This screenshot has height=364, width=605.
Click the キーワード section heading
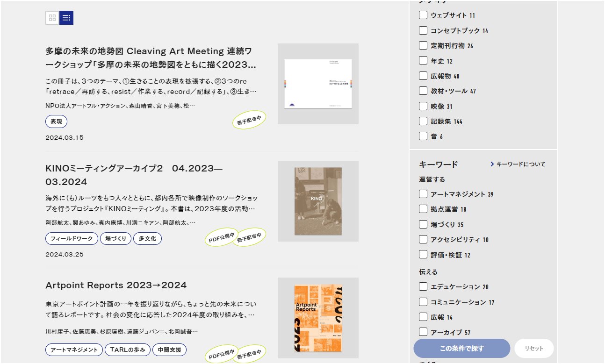click(439, 164)
